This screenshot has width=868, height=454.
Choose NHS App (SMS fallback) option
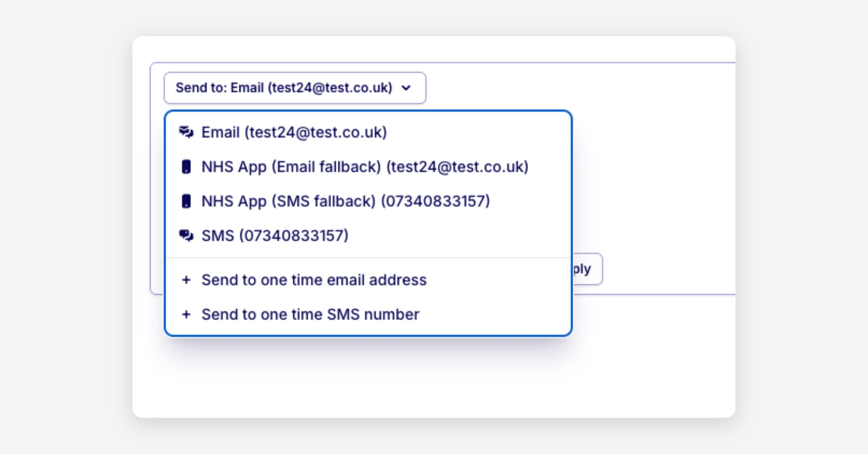coord(345,201)
